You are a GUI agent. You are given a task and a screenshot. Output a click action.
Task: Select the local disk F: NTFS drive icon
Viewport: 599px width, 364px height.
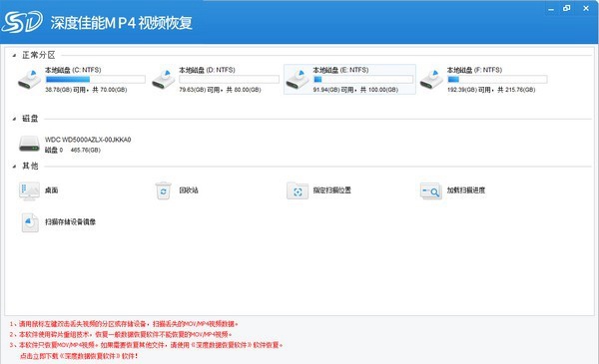(431, 79)
